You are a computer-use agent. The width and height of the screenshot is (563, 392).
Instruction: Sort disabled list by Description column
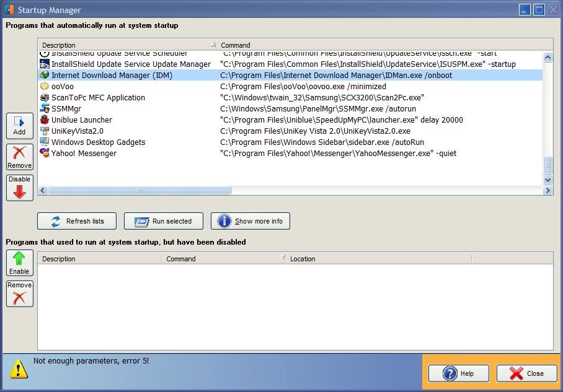click(100, 259)
